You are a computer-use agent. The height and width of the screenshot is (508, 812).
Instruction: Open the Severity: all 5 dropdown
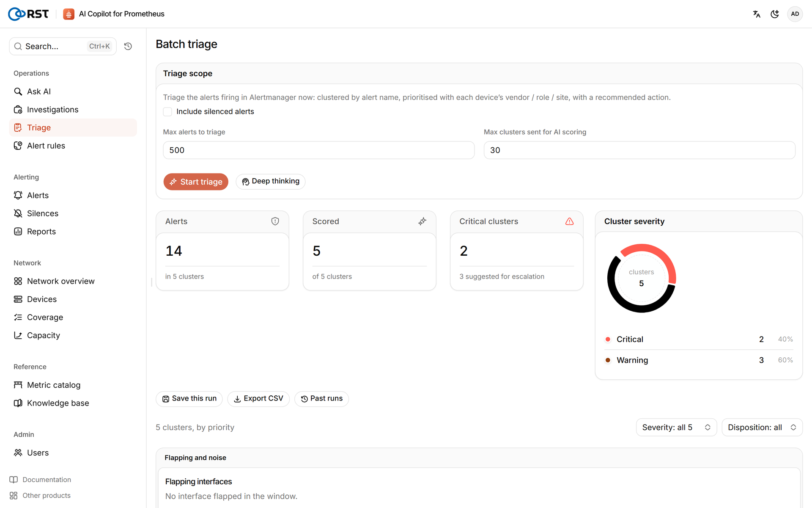676,427
